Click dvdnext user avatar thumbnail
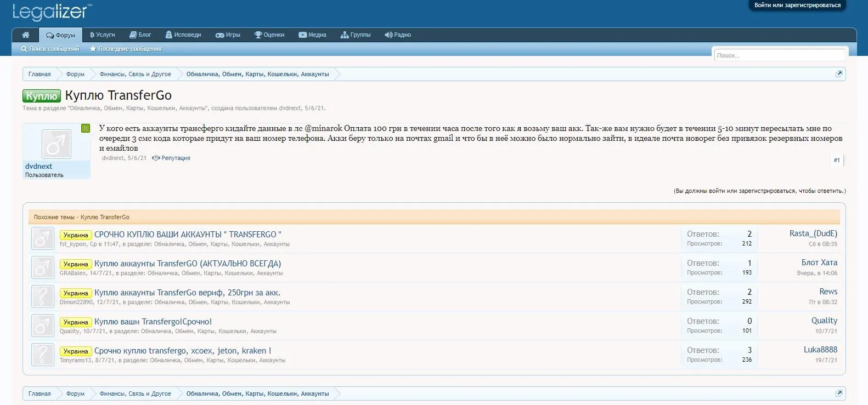868x405 pixels. click(x=56, y=144)
